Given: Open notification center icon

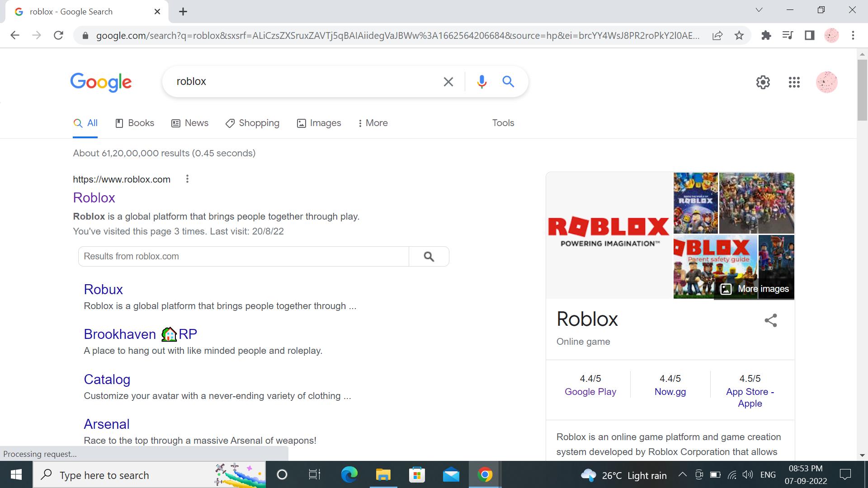Looking at the screenshot, I should pyautogui.click(x=845, y=474).
